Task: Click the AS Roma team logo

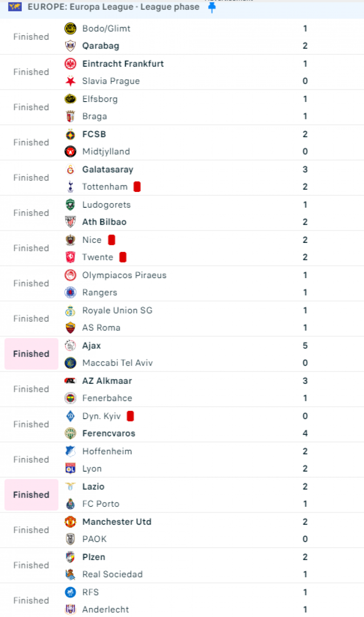Action: tap(70, 328)
